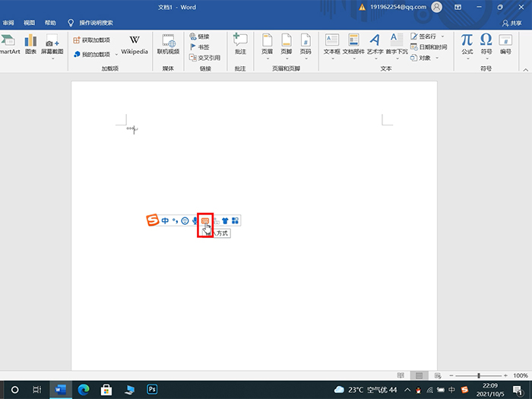
Task: Click the 首字下沉 drop cap icon
Action: click(x=396, y=40)
